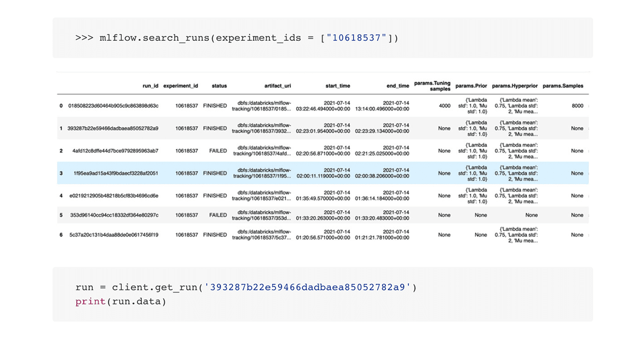The width and height of the screenshot is (644, 338).
Task: Click run ID 5c37a20c131b4daa88de0e0617456f19
Action: point(113,235)
